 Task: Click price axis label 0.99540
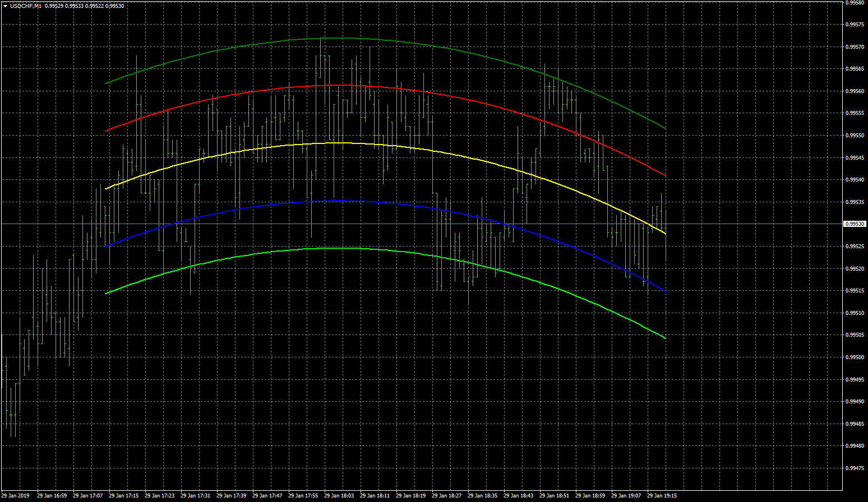(x=855, y=180)
